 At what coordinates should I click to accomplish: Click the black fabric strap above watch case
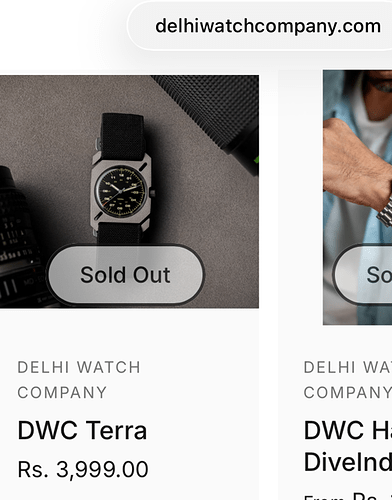[122, 136]
